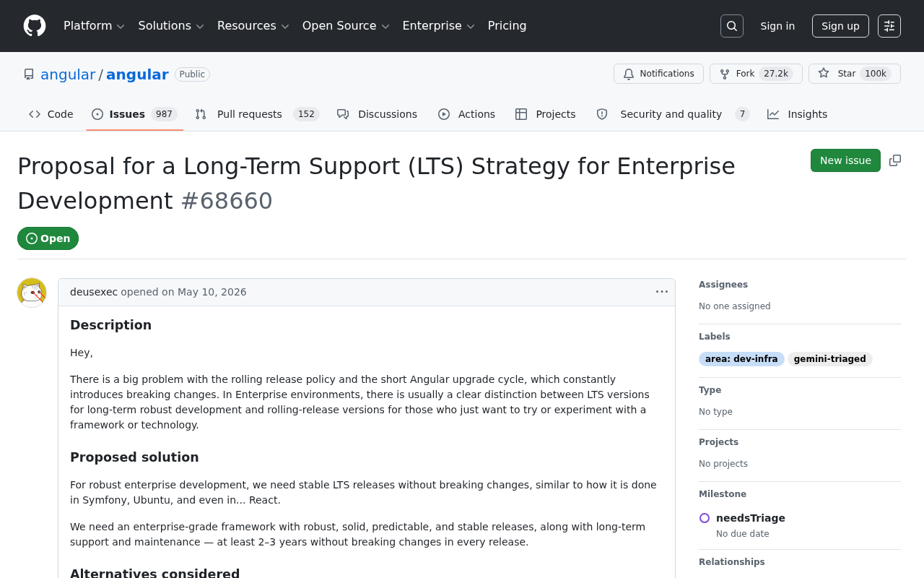Click the New issue button
The image size is (924, 578).
pos(845,160)
